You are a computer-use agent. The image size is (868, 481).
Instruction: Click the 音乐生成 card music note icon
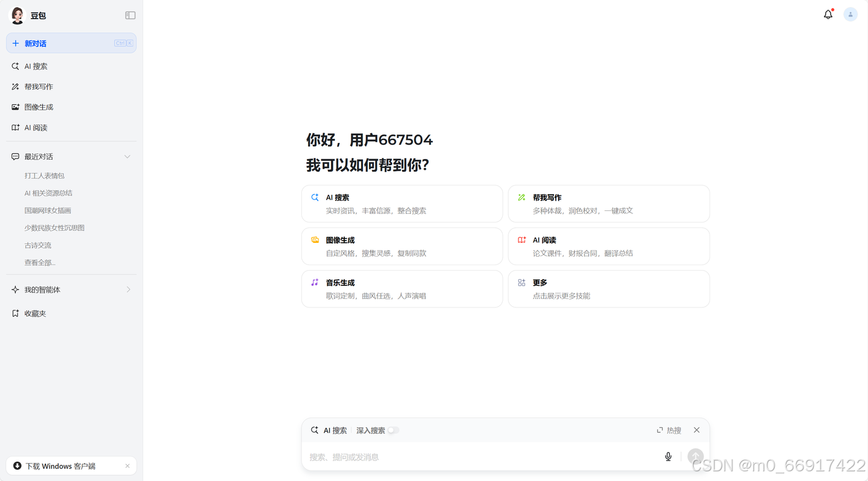tap(315, 282)
